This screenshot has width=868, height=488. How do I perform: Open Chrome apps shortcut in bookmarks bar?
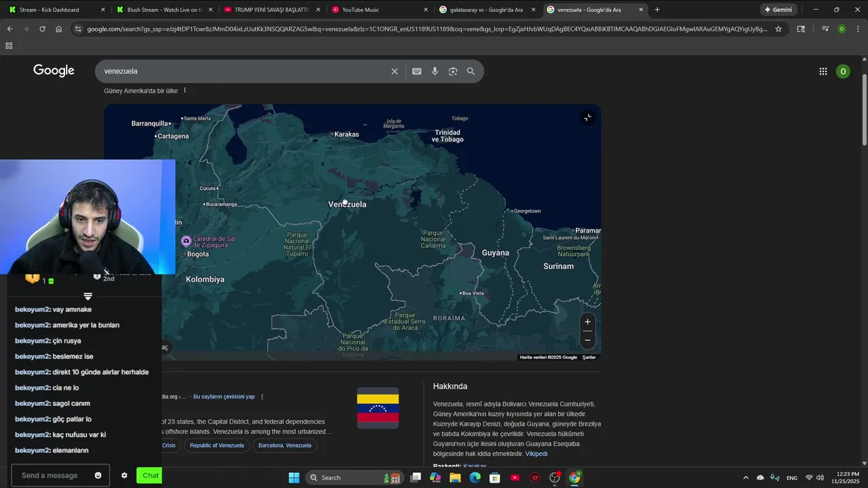pyautogui.click(x=9, y=45)
